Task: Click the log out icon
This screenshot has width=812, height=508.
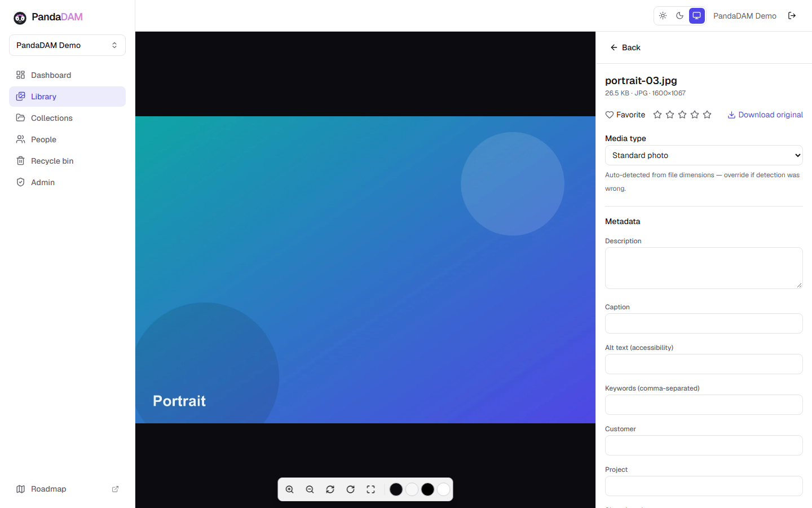Action: [x=792, y=16]
